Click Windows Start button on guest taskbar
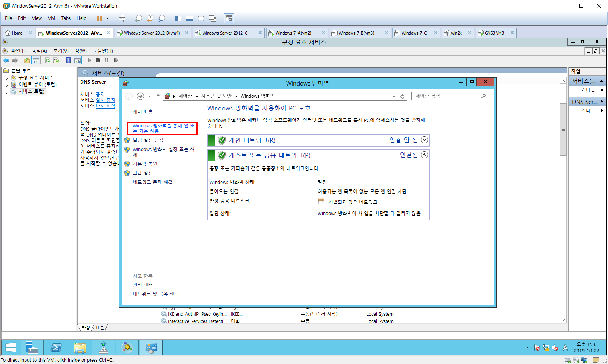 (x=11, y=348)
